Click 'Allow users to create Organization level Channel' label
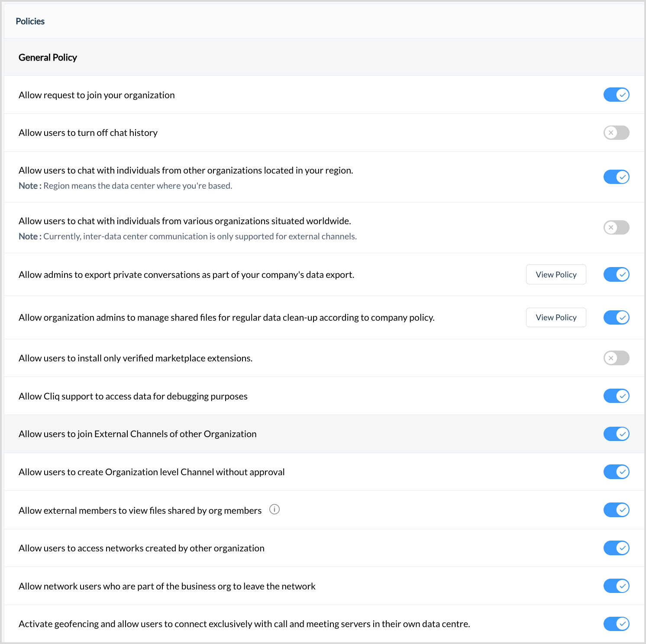Image resolution: width=646 pixels, height=644 pixels. coord(152,472)
